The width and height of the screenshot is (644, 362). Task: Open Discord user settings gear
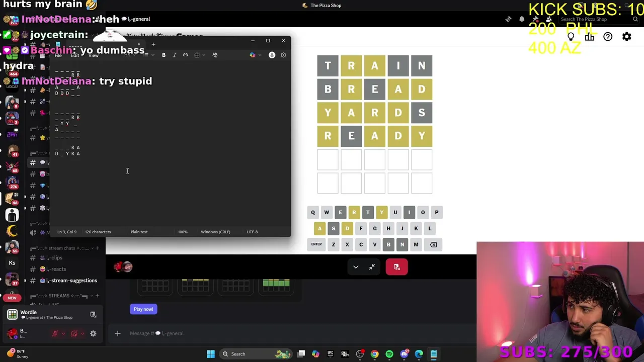coord(93,333)
